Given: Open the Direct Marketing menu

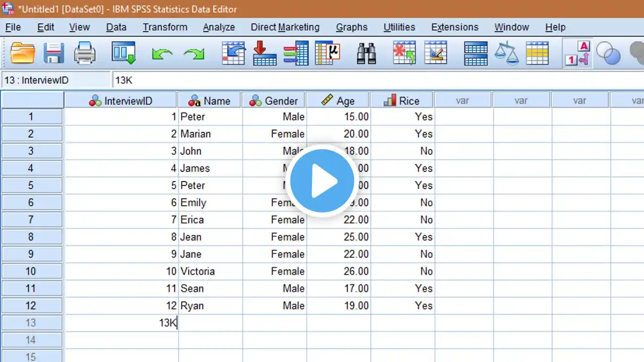Looking at the screenshot, I should pyautogui.click(x=285, y=27).
